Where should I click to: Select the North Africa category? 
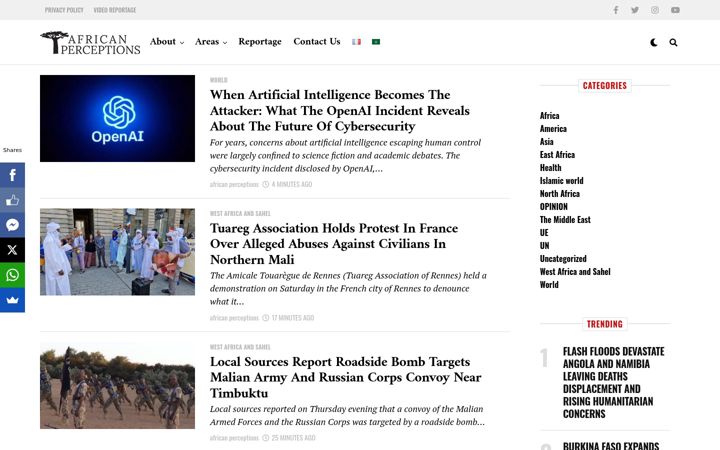[x=560, y=194]
